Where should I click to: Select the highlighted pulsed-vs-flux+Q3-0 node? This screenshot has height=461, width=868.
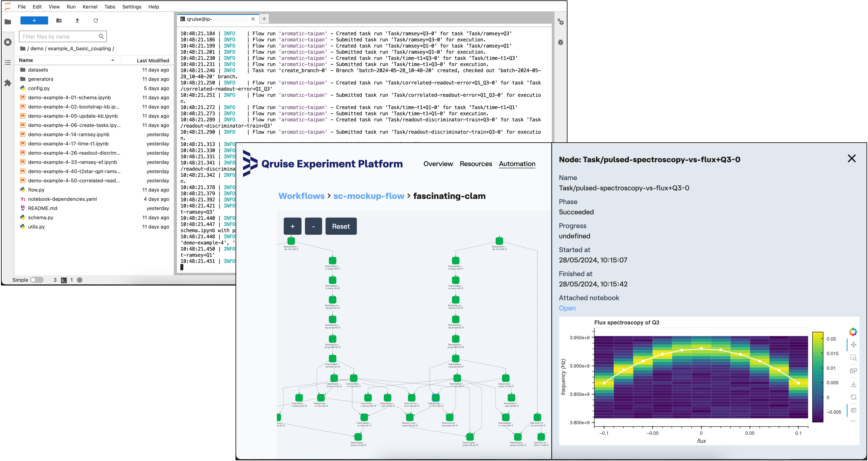click(435, 398)
